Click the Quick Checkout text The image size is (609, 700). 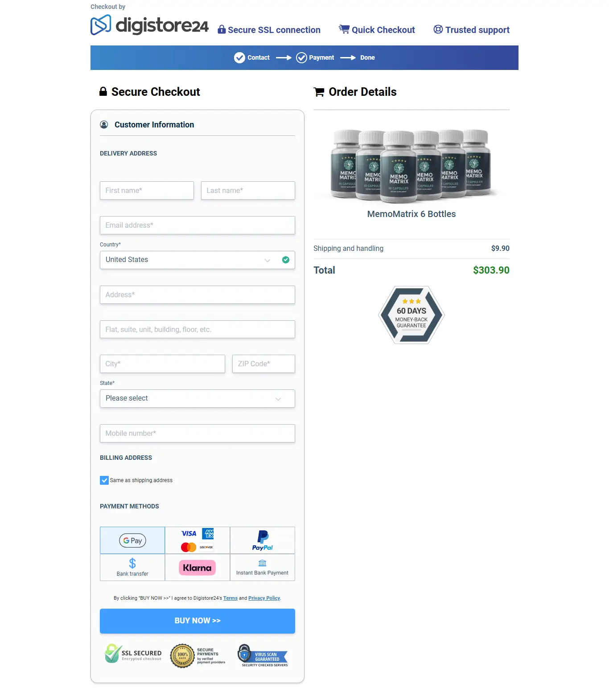pos(383,30)
